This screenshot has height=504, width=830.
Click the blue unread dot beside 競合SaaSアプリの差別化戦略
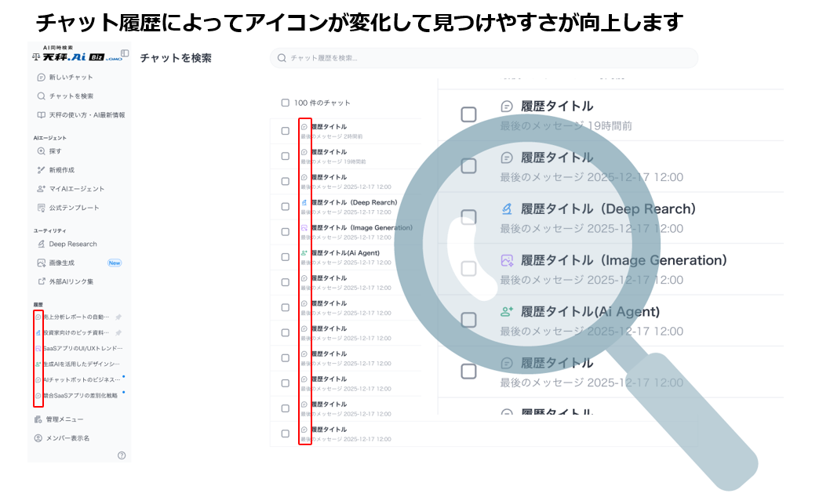(124, 393)
